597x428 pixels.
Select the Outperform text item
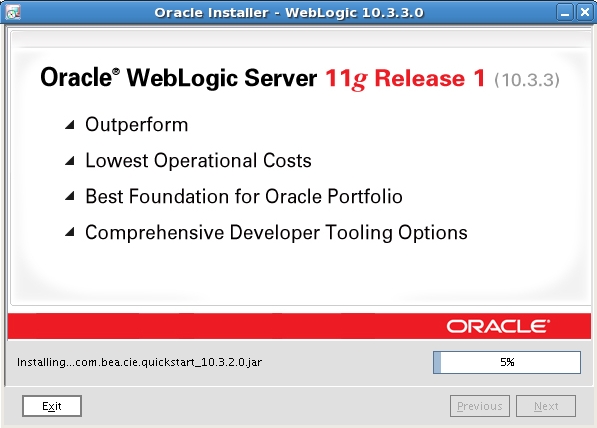point(137,125)
